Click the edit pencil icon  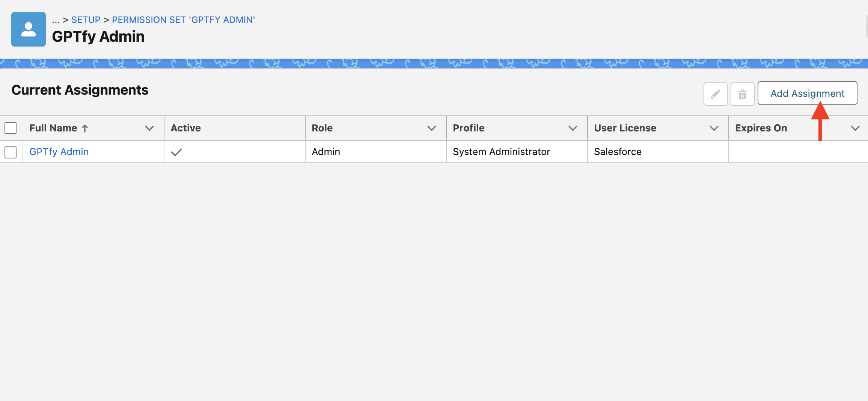pos(715,94)
